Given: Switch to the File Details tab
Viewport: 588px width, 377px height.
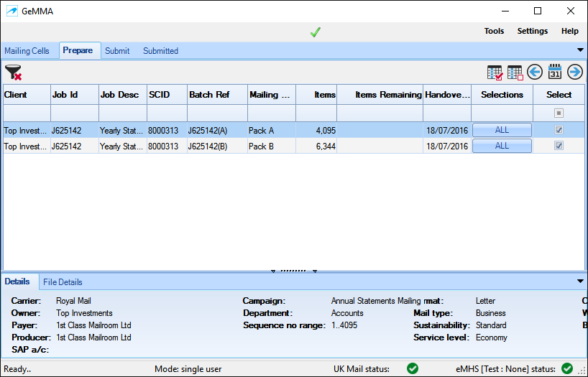Looking at the screenshot, I should (63, 281).
